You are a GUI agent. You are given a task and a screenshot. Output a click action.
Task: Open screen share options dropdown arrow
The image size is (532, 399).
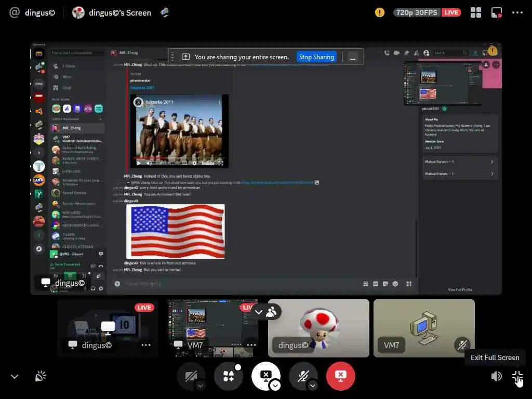(275, 386)
